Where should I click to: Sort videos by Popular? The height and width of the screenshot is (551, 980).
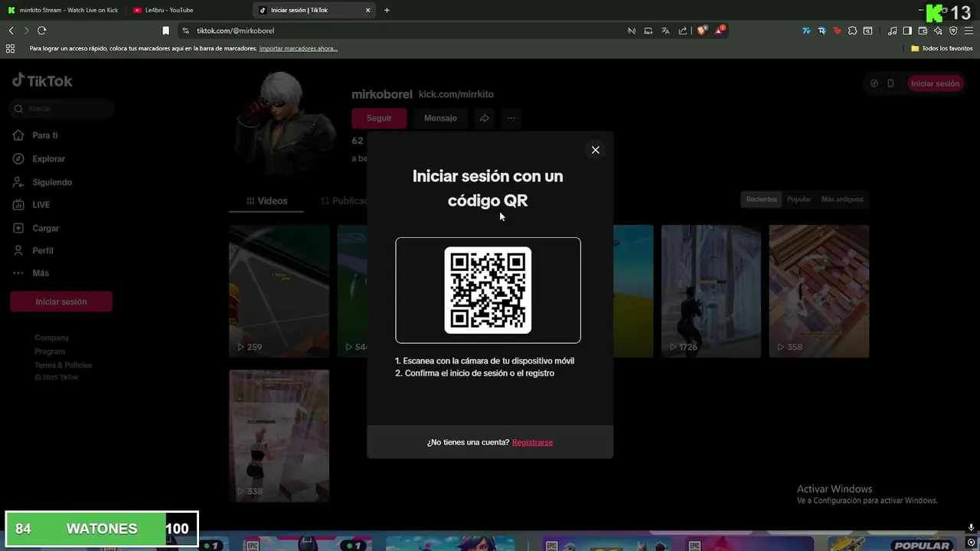[x=799, y=199]
